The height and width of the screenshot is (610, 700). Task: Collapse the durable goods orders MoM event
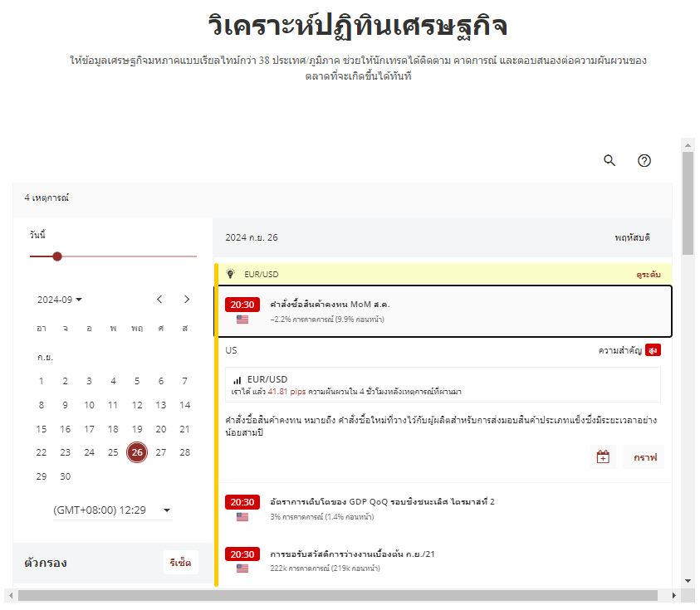pyautogui.click(x=443, y=311)
